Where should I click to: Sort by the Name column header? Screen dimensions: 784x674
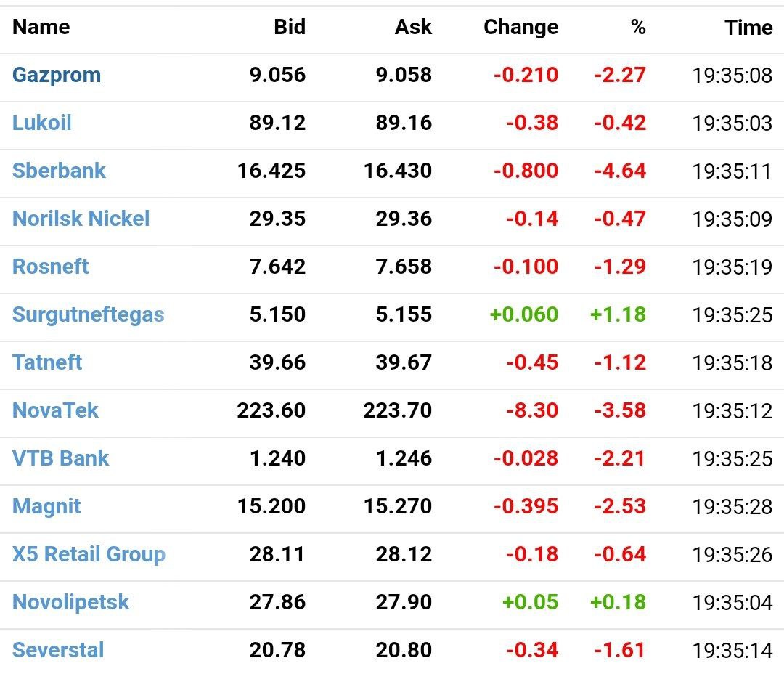point(41,28)
